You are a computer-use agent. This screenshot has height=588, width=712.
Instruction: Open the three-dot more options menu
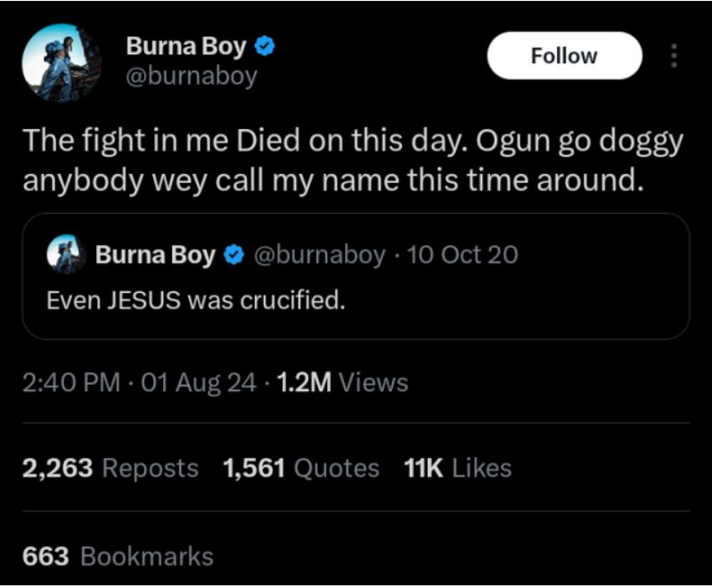[x=674, y=55]
